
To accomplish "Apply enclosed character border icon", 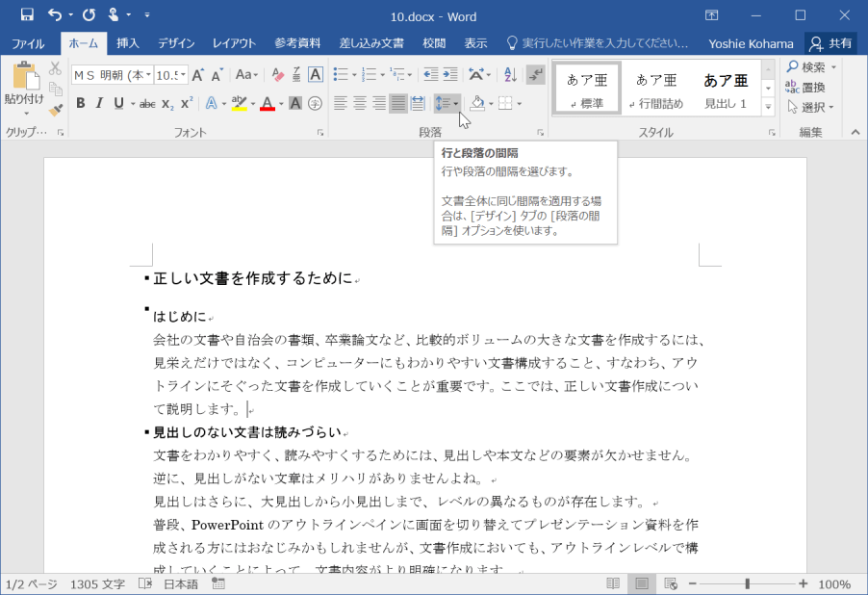I will click(316, 75).
